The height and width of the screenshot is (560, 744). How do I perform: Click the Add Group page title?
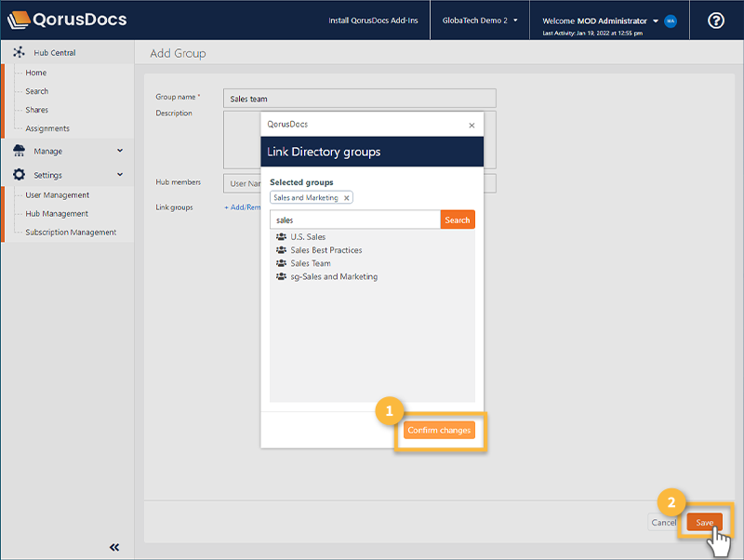coord(178,53)
